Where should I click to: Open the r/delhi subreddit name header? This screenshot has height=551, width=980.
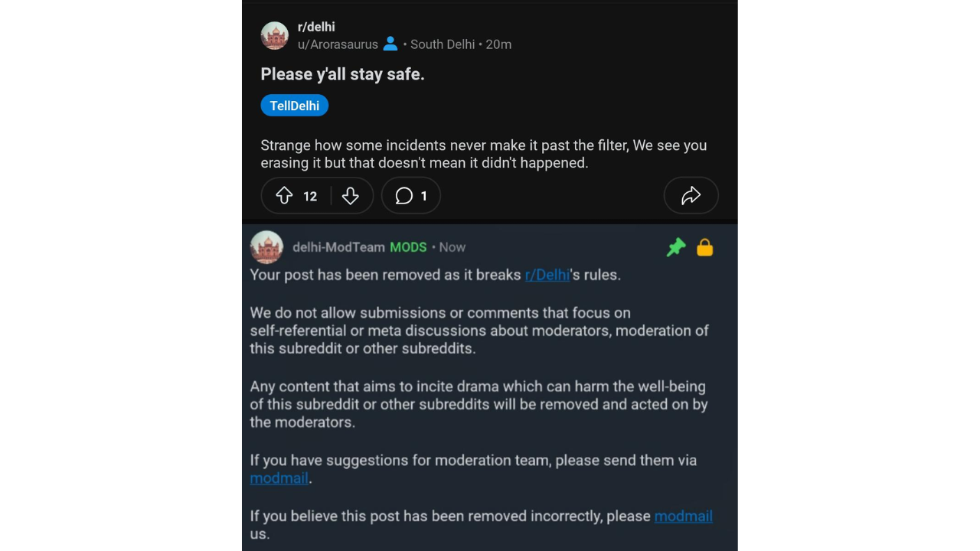click(316, 27)
